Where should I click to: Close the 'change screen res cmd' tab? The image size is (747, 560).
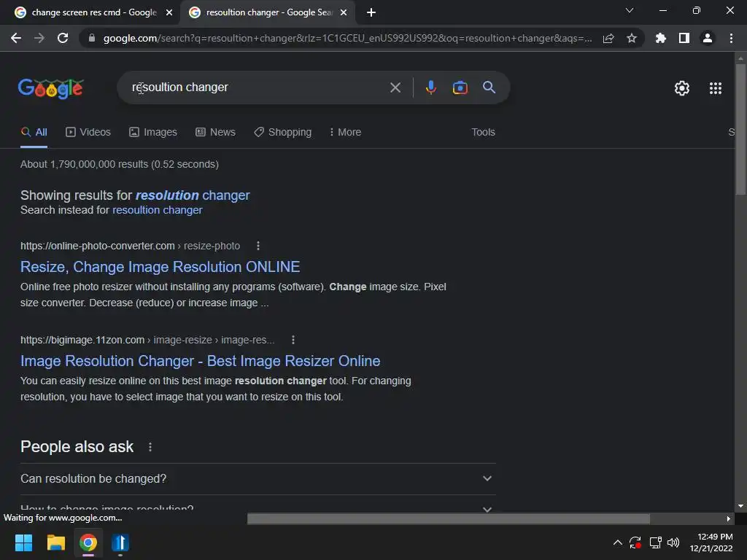(x=169, y=12)
